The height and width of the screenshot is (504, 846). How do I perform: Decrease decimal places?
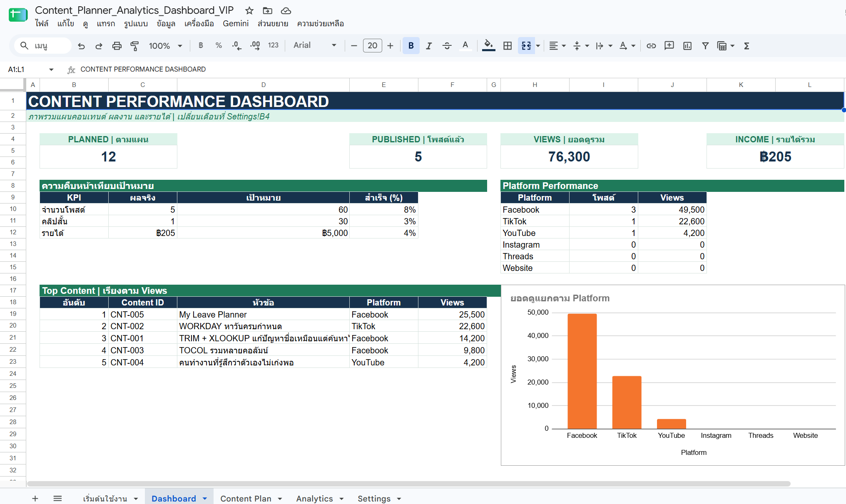coord(236,45)
